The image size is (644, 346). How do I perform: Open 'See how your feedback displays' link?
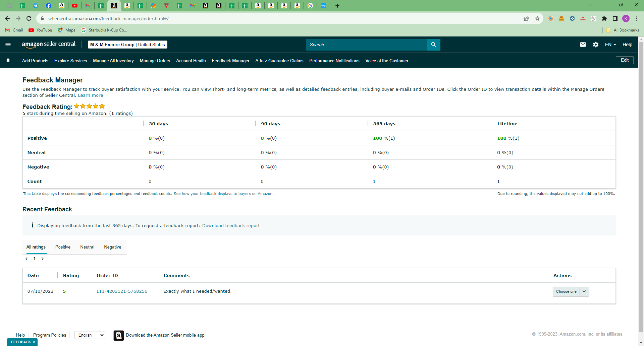click(223, 194)
